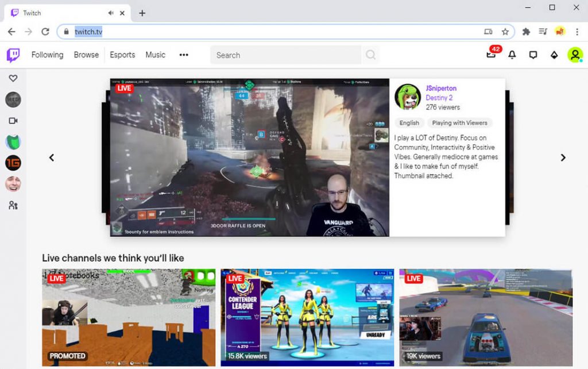Open the Following page
Image resolution: width=588 pixels, height=369 pixels.
[x=47, y=55]
